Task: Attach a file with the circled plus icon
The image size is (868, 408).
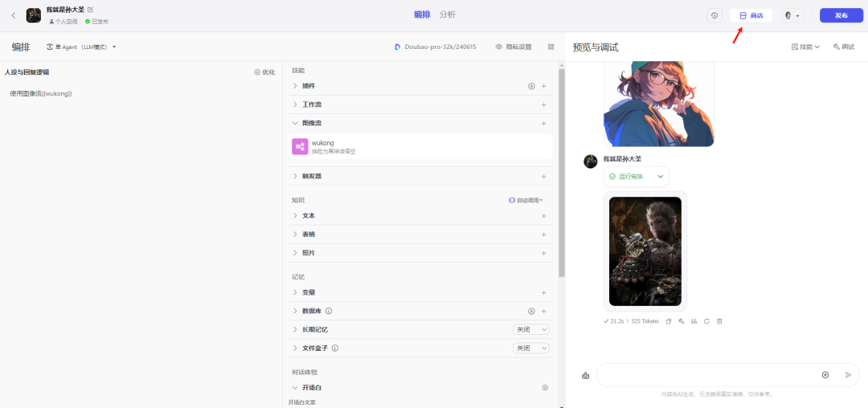Action: click(x=825, y=375)
